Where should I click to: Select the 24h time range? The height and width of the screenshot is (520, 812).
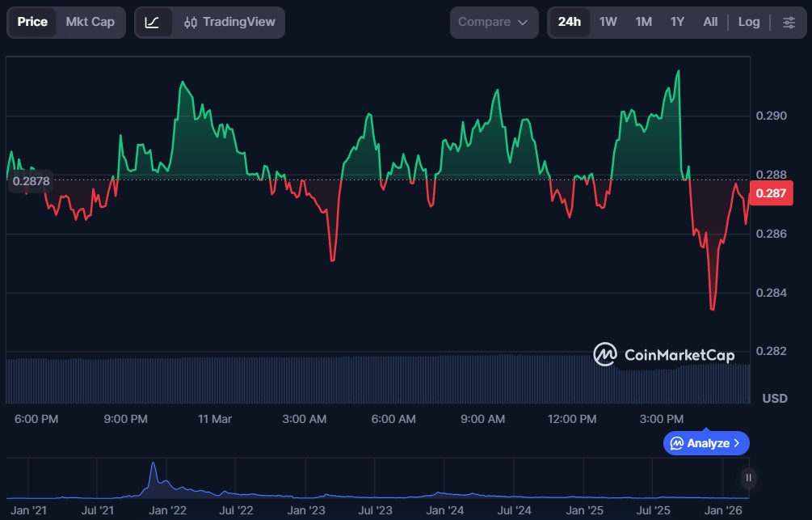coord(570,23)
